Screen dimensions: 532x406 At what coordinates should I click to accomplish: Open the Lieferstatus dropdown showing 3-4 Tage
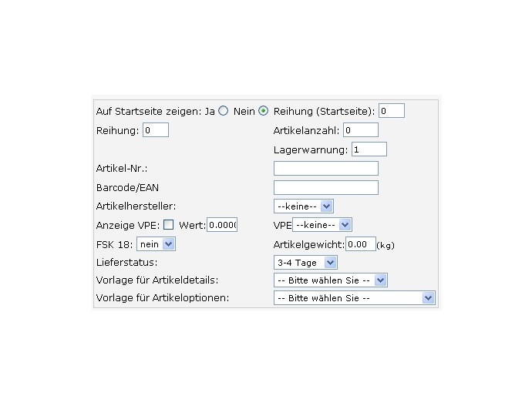click(305, 263)
